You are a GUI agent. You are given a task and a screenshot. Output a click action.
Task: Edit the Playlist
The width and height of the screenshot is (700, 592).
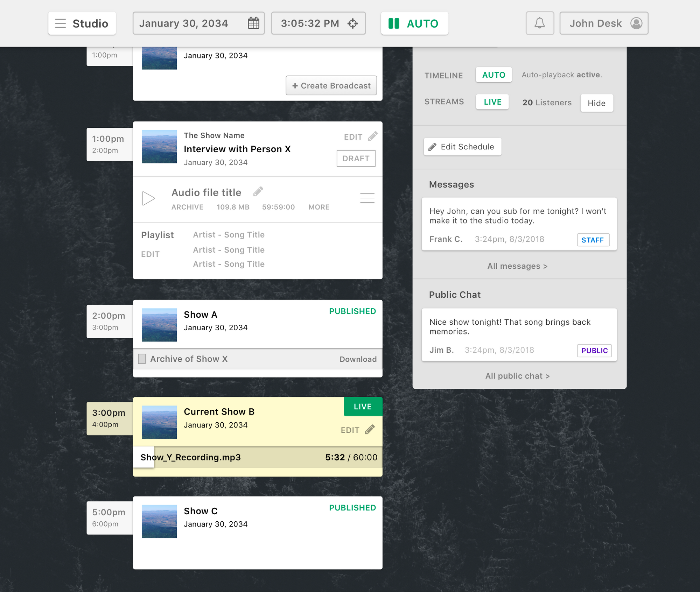click(x=150, y=254)
